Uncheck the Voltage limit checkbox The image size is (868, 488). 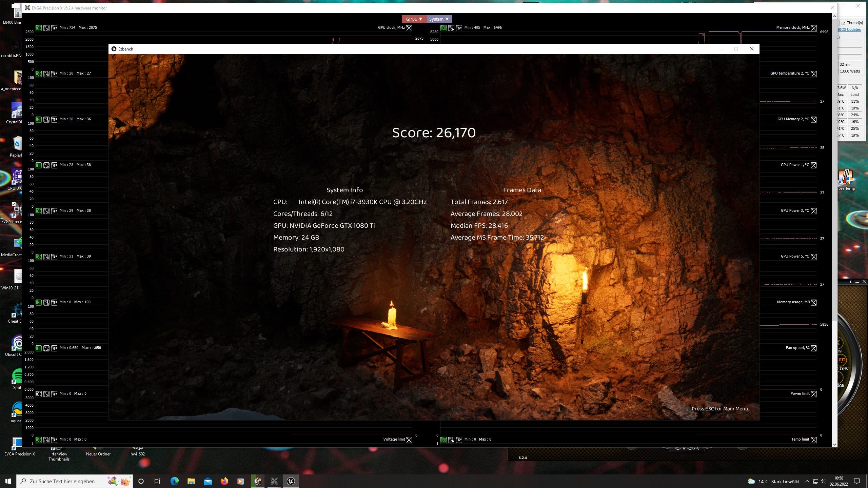[409, 440]
